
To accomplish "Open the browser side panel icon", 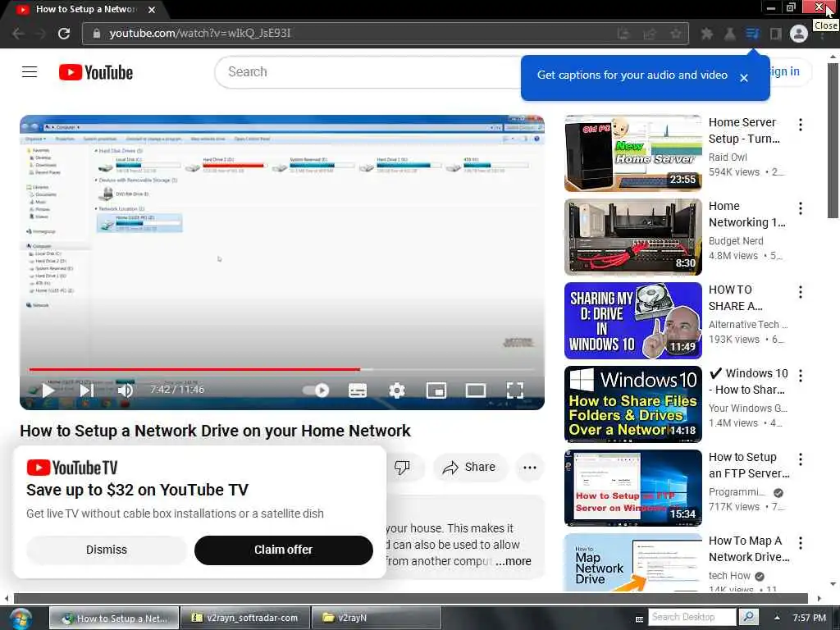I will [775, 34].
